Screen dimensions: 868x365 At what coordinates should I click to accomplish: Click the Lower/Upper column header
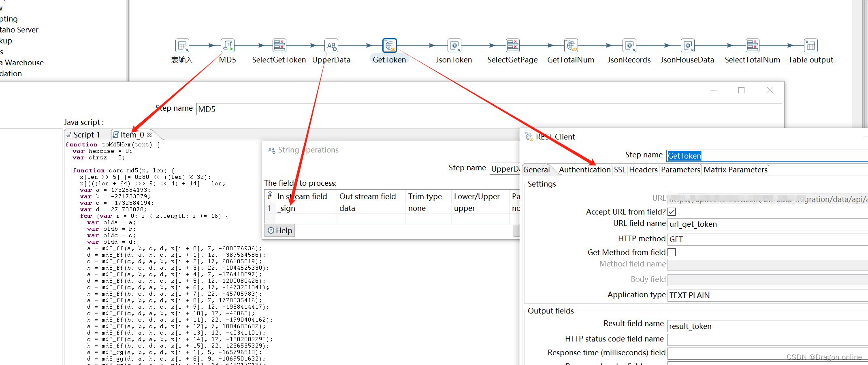tap(480, 196)
